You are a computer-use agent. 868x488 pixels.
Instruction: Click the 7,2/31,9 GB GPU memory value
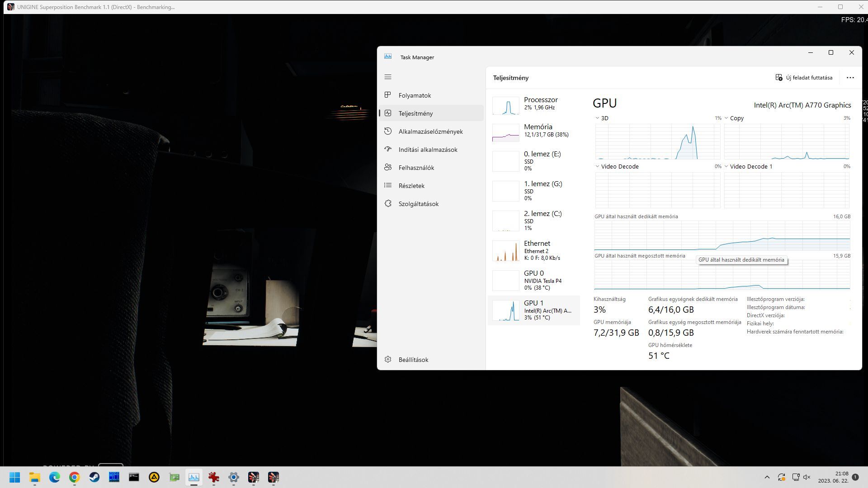tap(616, 333)
